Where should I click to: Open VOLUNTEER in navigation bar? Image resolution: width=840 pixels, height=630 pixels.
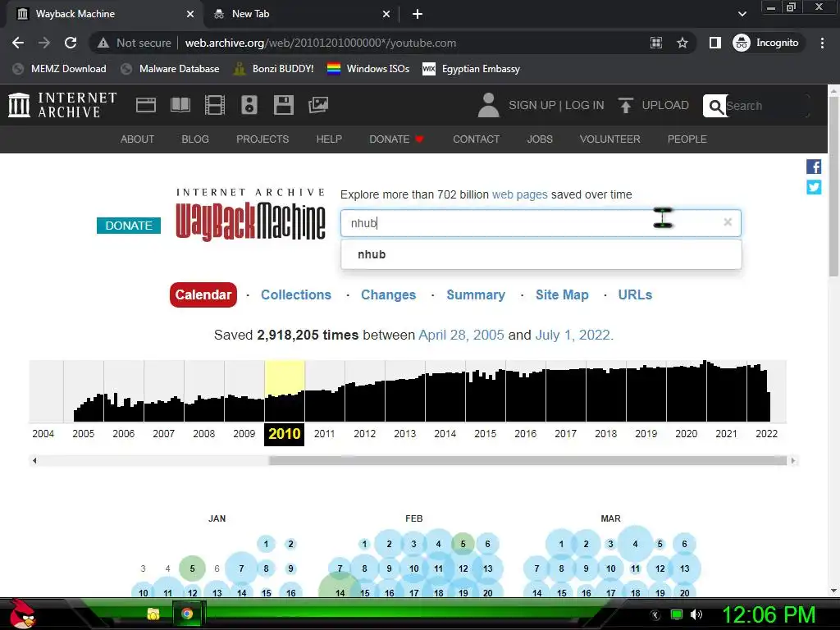tap(609, 139)
